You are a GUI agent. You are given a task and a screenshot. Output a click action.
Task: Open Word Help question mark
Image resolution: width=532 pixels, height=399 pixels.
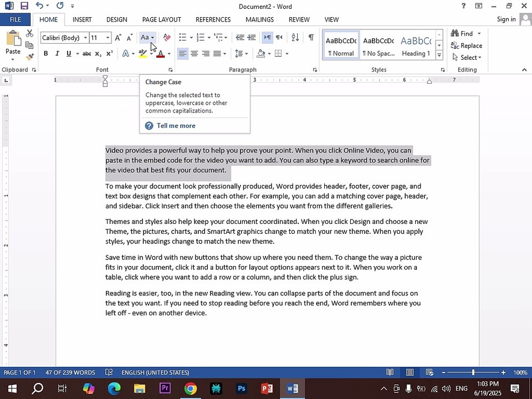coord(463,6)
